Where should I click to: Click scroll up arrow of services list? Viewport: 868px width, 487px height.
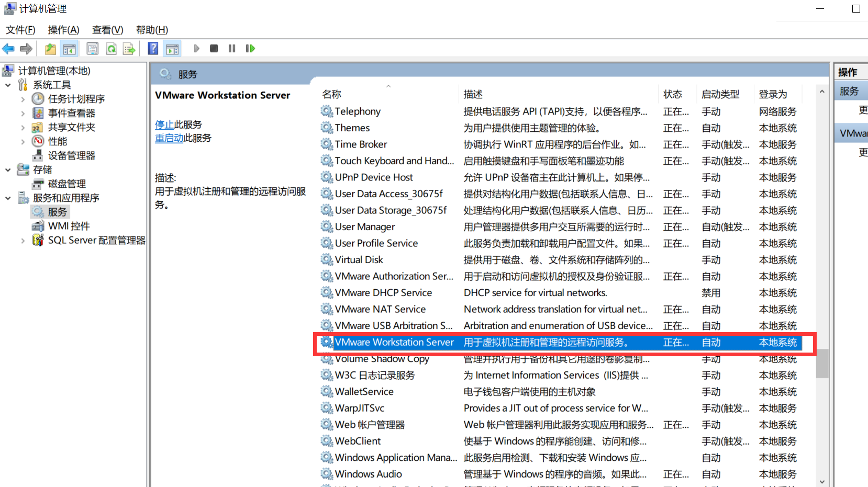point(822,92)
